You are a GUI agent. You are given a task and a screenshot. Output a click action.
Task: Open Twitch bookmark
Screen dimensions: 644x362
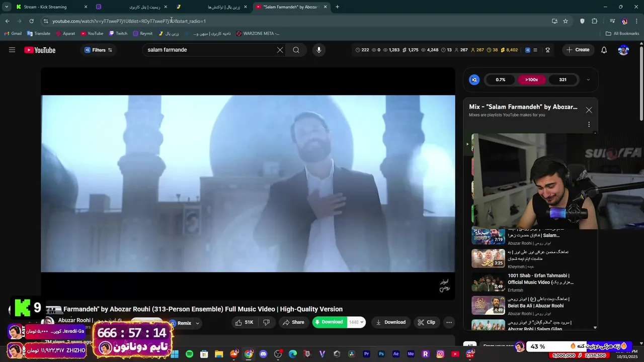click(x=118, y=34)
